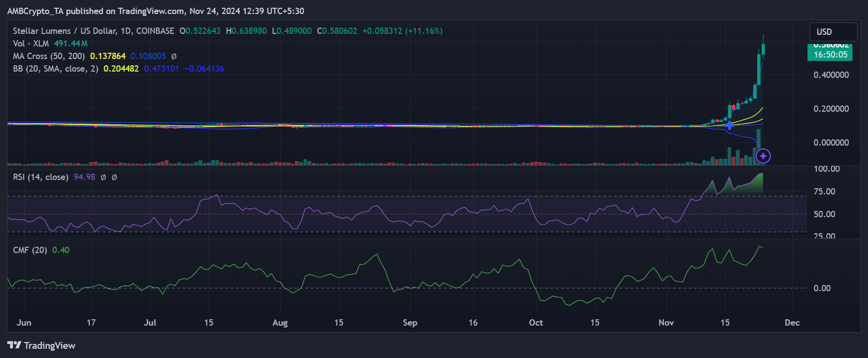Screen dimensions: 868x358
Task: Click the TradingView logo icon
Action: tap(14, 345)
